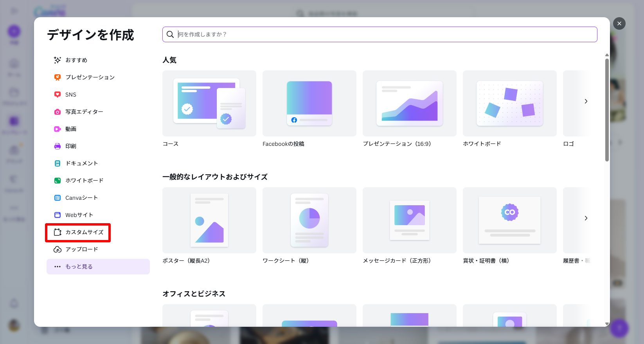Open the アップロード cloud icon

coord(58,249)
